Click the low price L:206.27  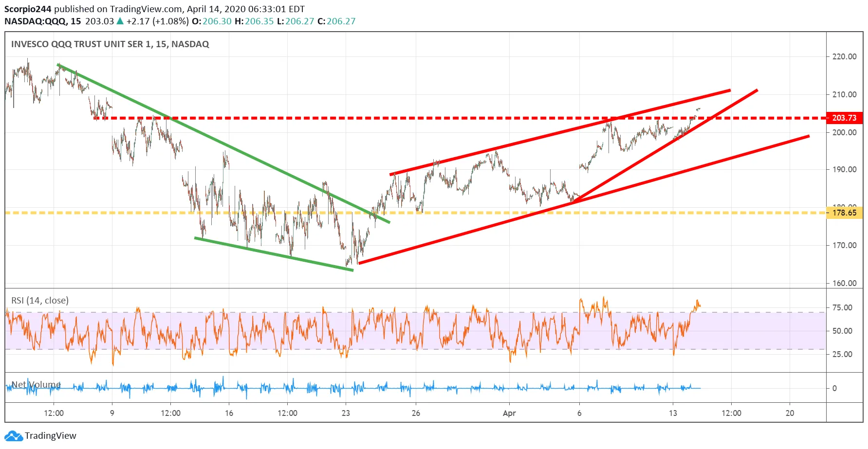point(295,21)
